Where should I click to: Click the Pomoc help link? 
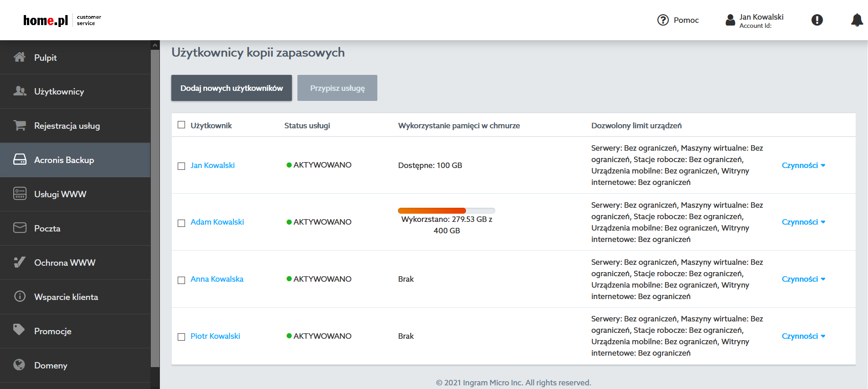(x=678, y=20)
